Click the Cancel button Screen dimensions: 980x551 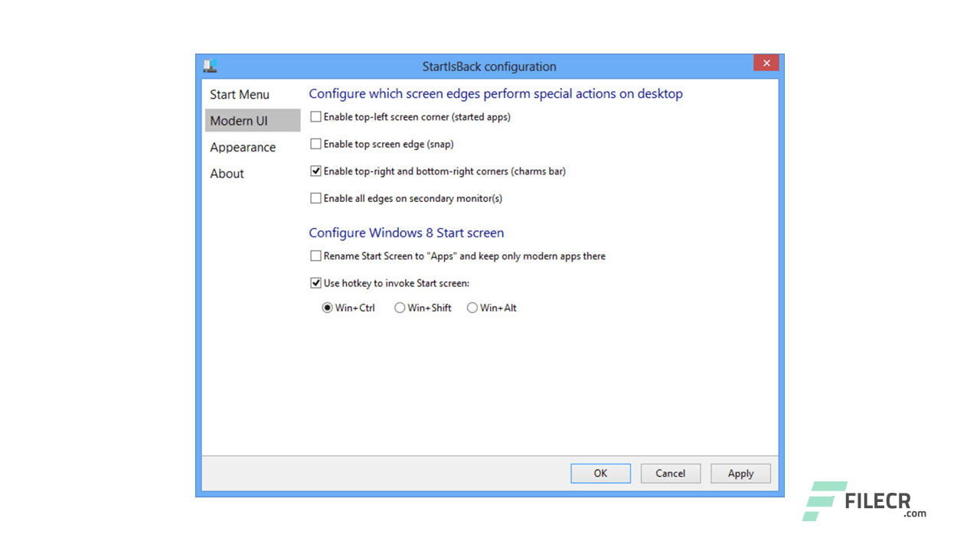point(670,473)
